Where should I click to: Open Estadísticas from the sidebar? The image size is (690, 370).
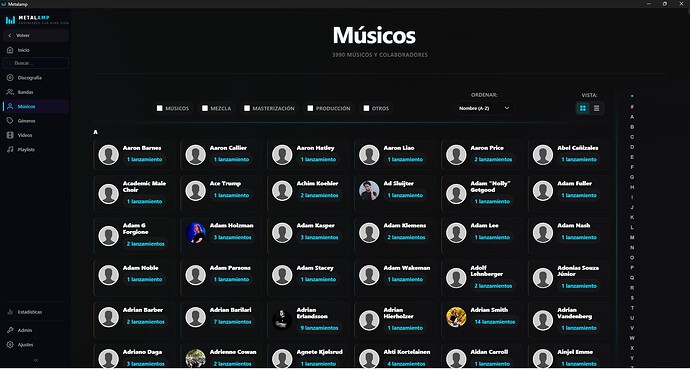point(35,312)
